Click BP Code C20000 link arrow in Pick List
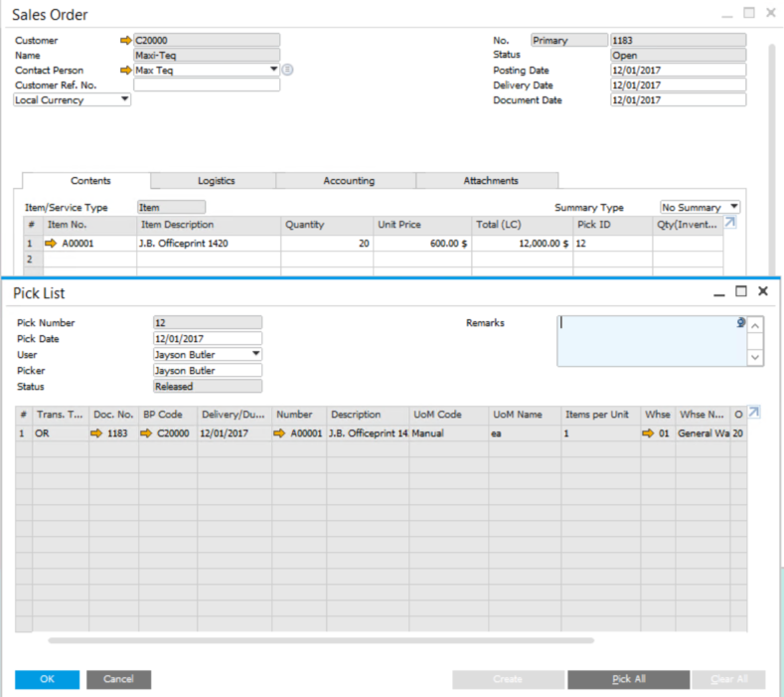Viewport: 784px width, 697px height. tap(146, 434)
